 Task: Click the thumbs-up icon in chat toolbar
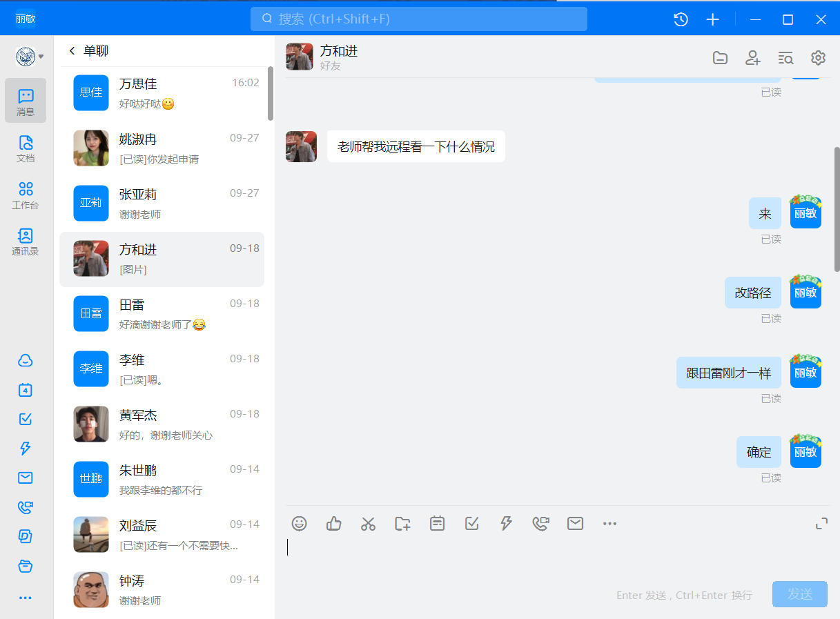tap(334, 524)
